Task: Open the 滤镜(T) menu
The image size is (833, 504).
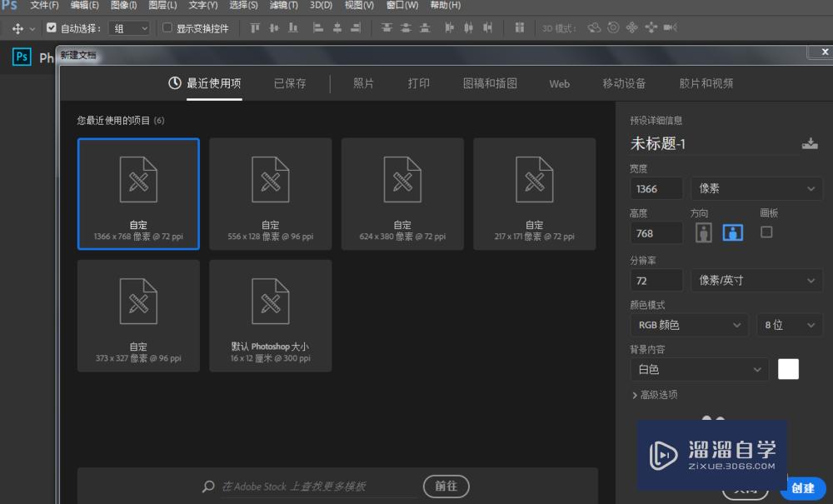Action: coord(284,5)
